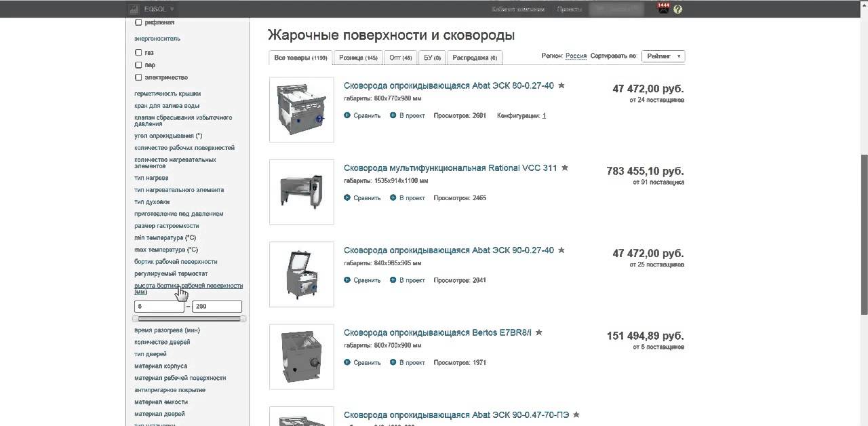868x426 pixels.
Task: Click the maximum height input field with 200
Action: click(217, 307)
